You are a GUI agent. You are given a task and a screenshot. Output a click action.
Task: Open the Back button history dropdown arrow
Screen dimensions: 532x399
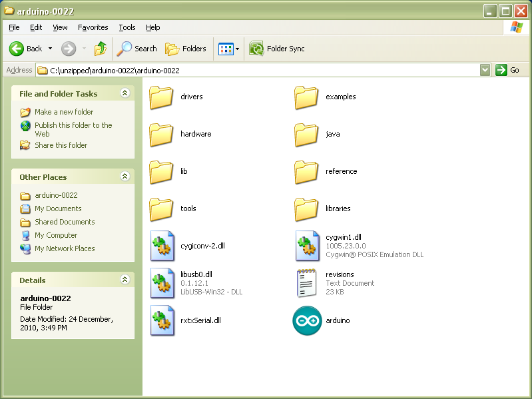pos(50,49)
